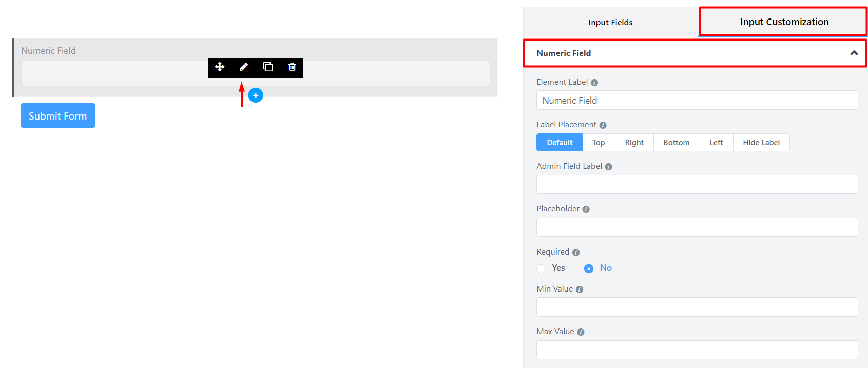Click info icon next to Element Label

coord(594,83)
